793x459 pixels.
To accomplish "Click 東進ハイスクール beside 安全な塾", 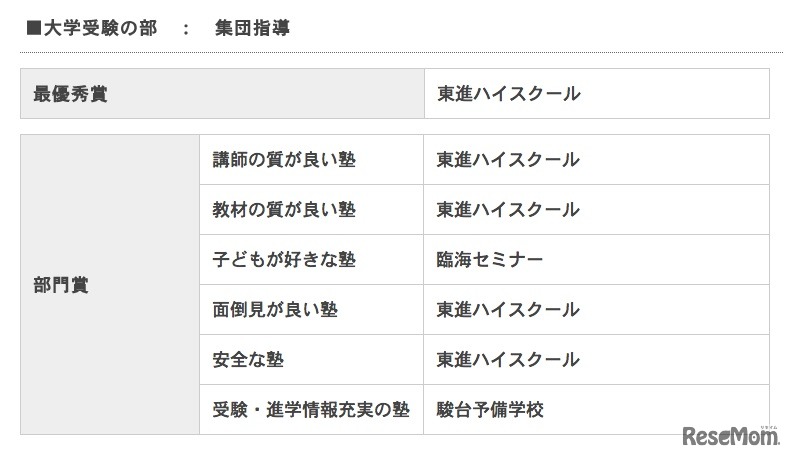I will click(x=508, y=360).
